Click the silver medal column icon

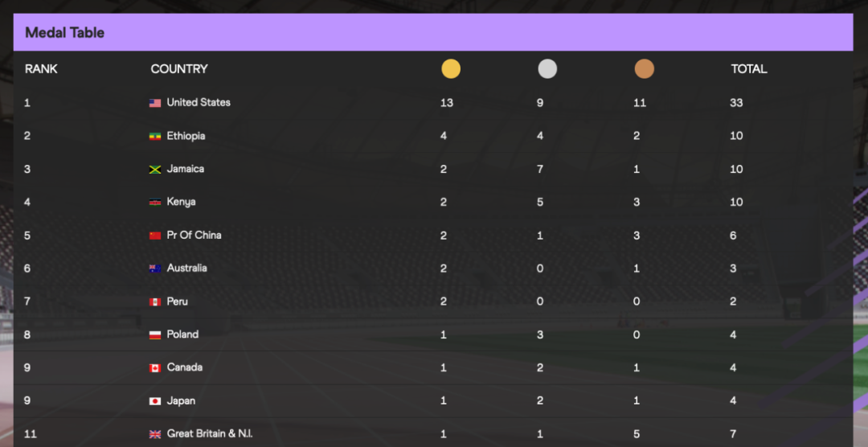(547, 69)
